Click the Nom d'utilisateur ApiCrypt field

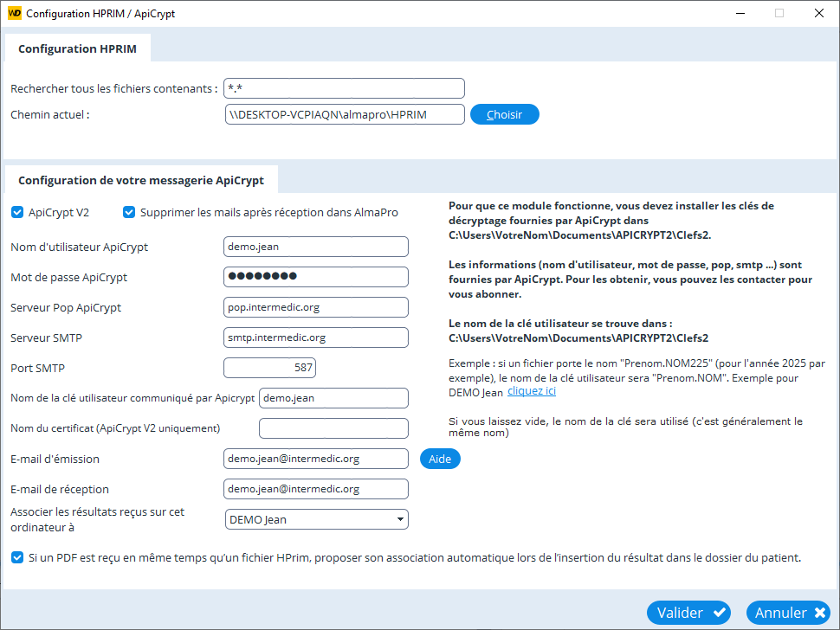click(315, 247)
